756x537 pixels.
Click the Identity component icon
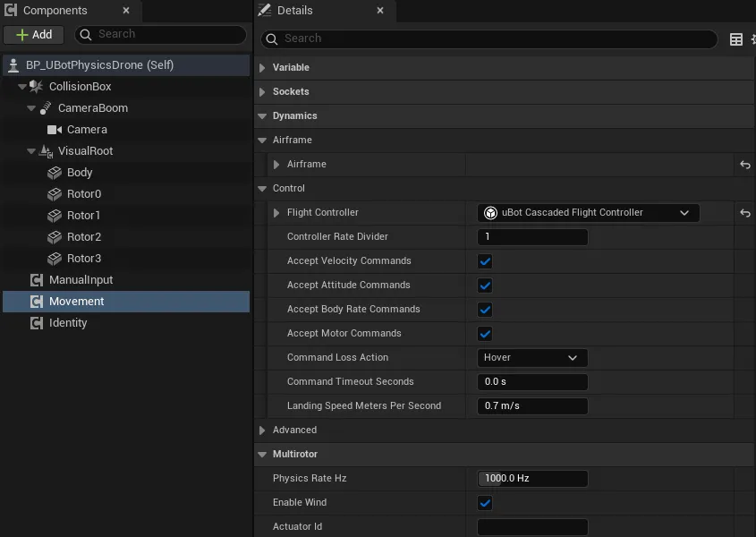(37, 323)
